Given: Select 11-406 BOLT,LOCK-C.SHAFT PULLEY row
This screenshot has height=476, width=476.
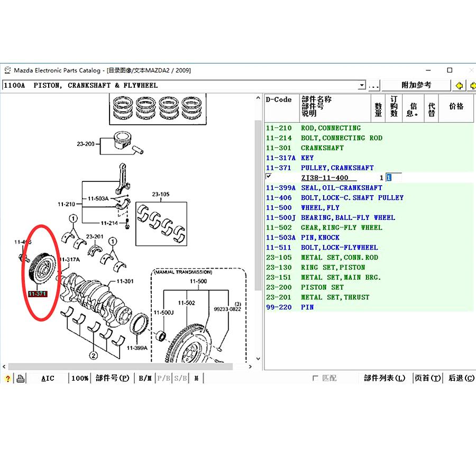Looking at the screenshot, I should tap(369, 198).
